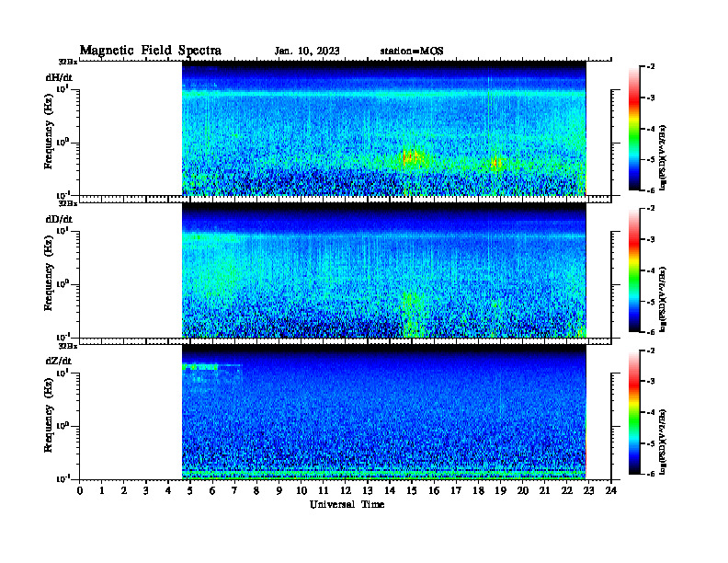Click the 32Hz label atop dD/dt panel
The width and height of the screenshot is (728, 563).
[x=68, y=203]
